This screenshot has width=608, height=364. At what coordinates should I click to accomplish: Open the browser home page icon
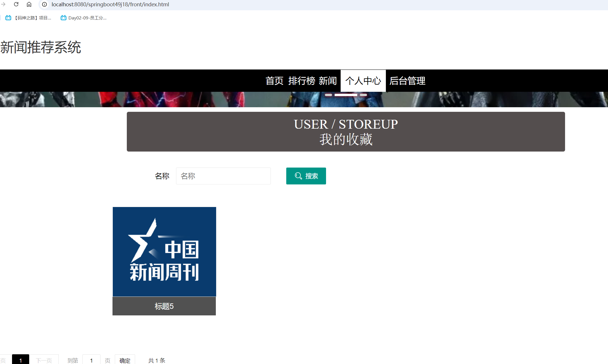click(x=29, y=4)
